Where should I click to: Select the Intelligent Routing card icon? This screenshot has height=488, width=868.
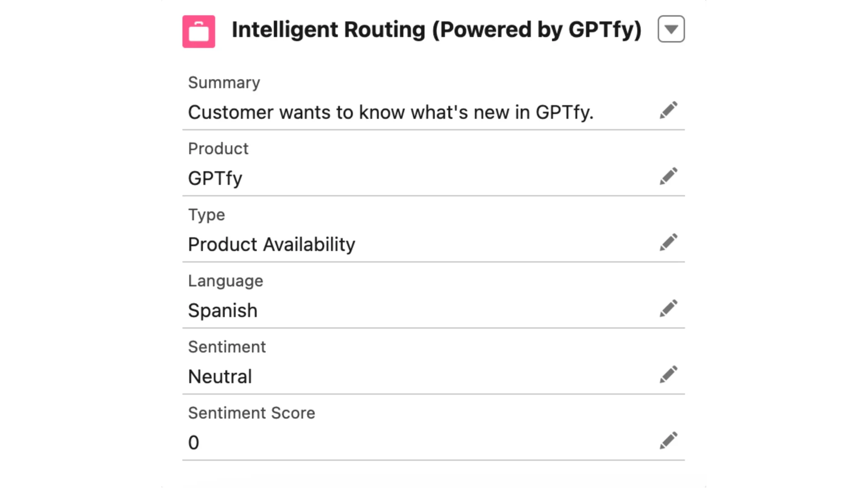tap(199, 29)
